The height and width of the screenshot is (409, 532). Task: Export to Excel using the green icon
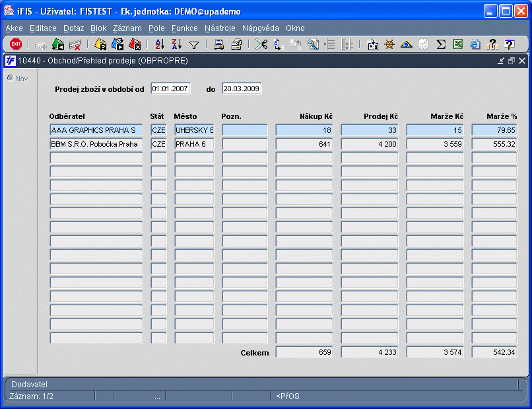(x=457, y=44)
